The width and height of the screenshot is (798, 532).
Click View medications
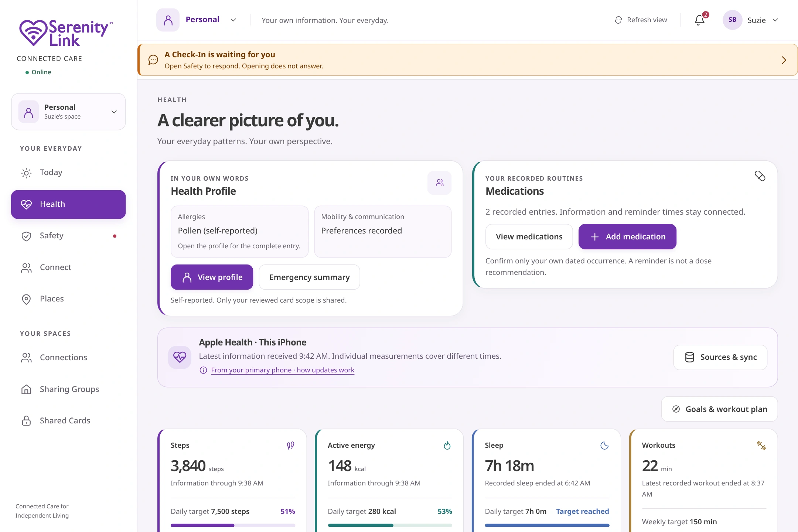(529, 236)
